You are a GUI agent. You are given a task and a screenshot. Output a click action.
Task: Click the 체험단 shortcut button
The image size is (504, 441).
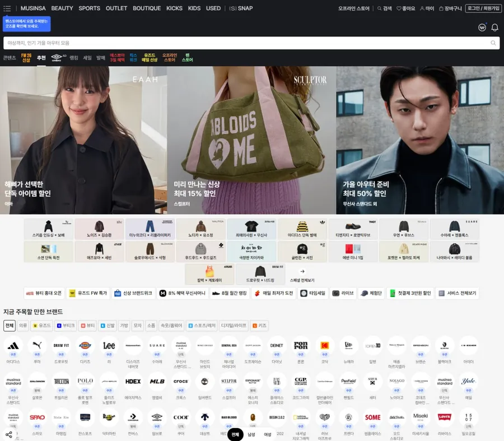(372, 294)
